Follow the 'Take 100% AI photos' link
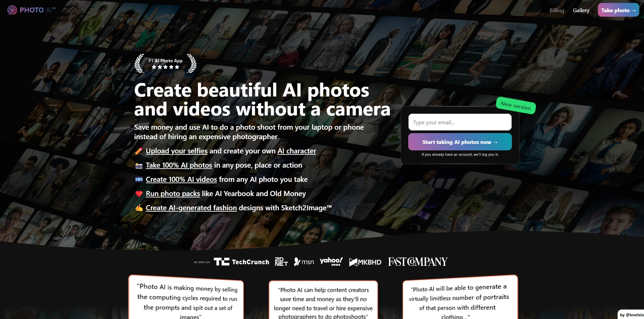The height and width of the screenshot is (319, 644). pyautogui.click(x=179, y=165)
